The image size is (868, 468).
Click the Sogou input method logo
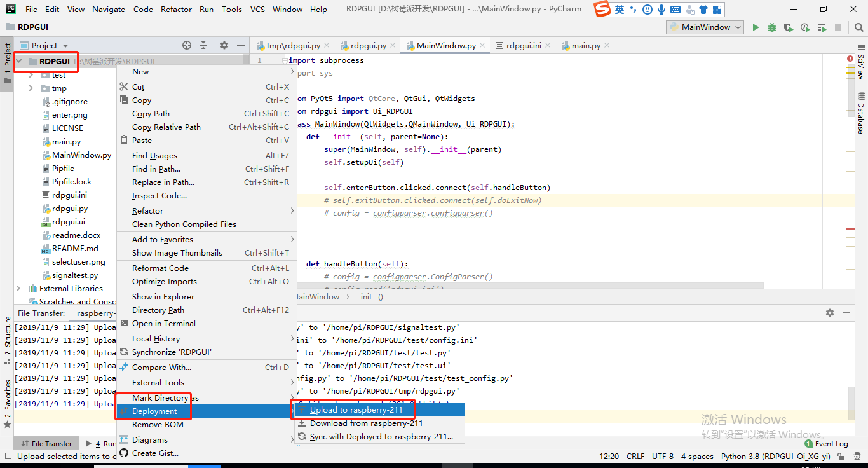coord(602,10)
